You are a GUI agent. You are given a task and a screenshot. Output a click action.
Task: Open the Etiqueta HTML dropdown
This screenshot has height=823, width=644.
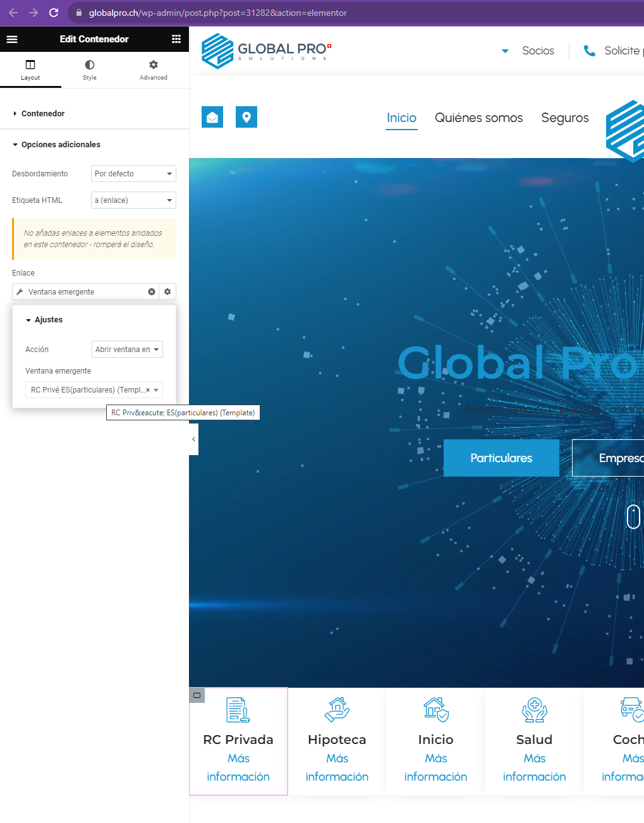pos(133,200)
